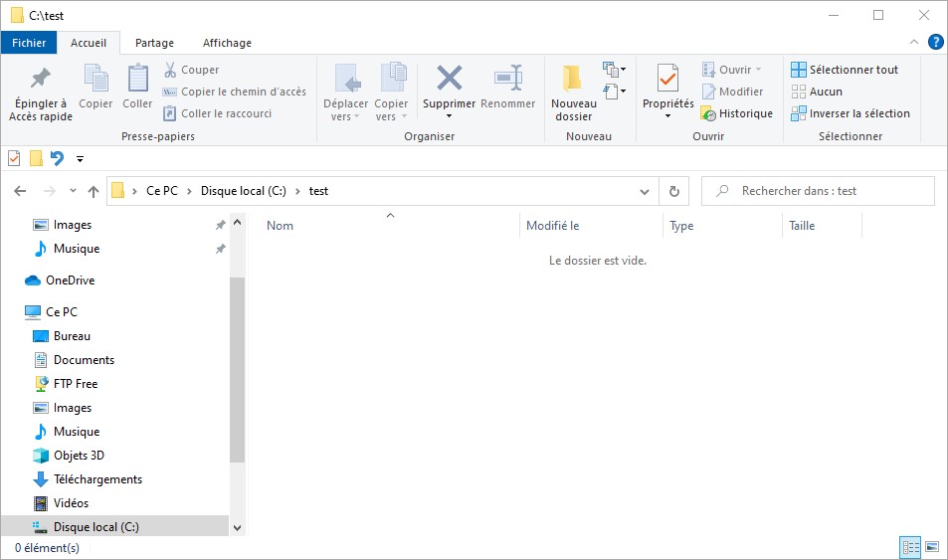Click the Historique icon

point(708,114)
